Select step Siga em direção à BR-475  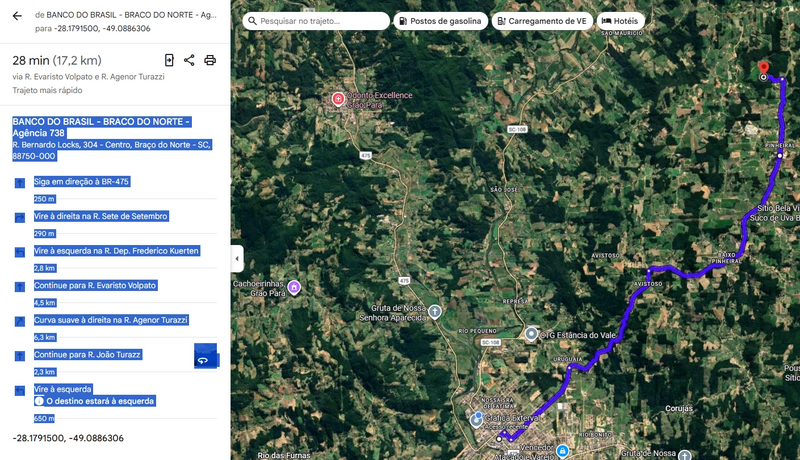82,182
